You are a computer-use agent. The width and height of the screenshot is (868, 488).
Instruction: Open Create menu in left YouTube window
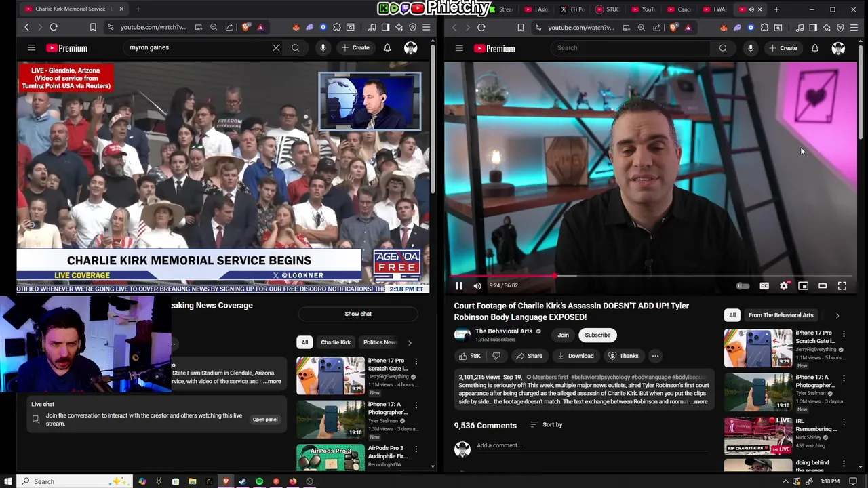[355, 47]
